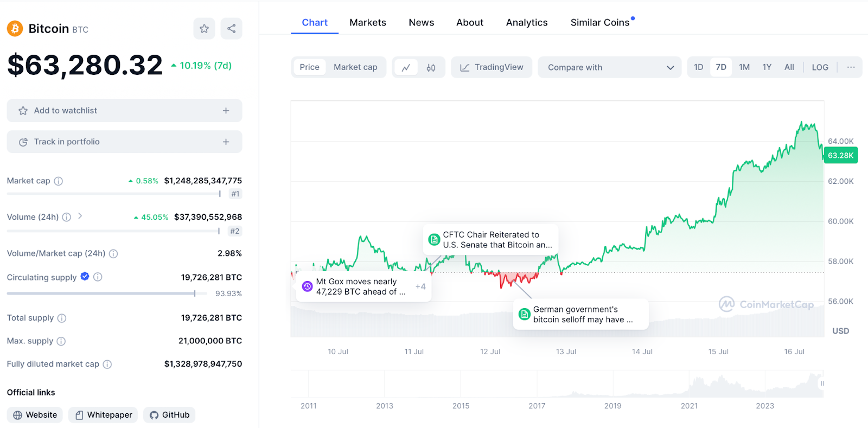Open Market cap info tooltip icon
The height and width of the screenshot is (428, 868).
tap(58, 181)
